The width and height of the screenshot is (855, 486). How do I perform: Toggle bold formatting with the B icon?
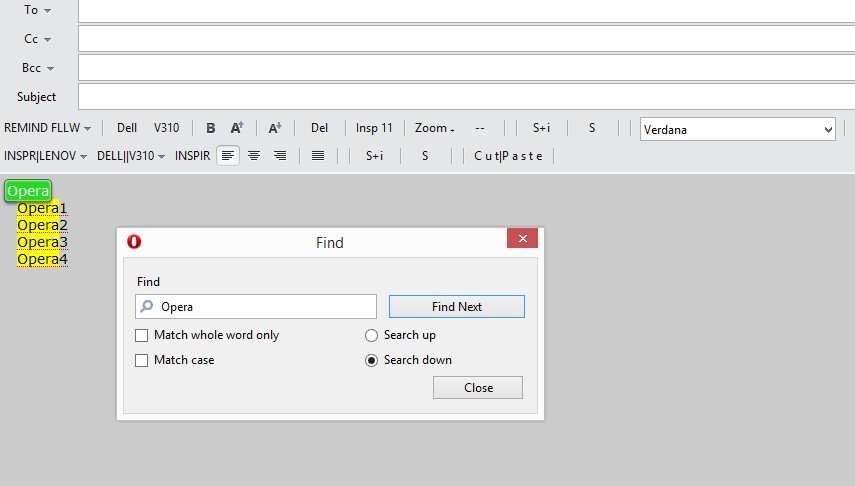click(210, 128)
